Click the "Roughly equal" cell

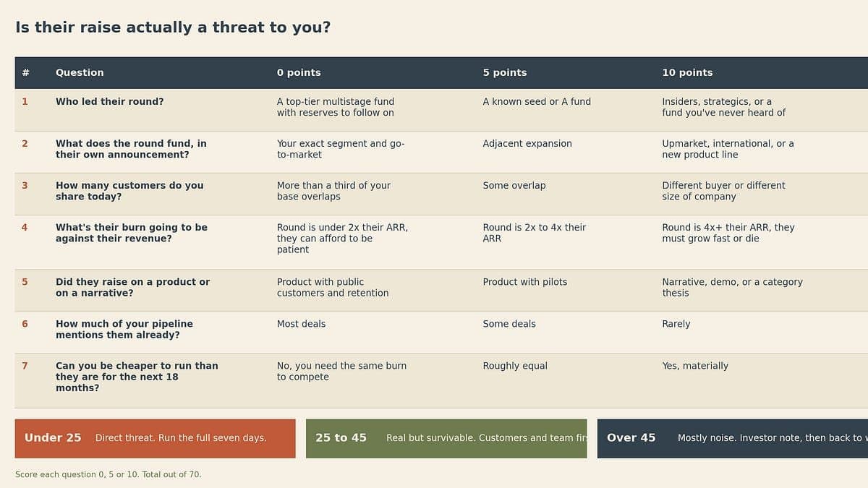pos(515,367)
